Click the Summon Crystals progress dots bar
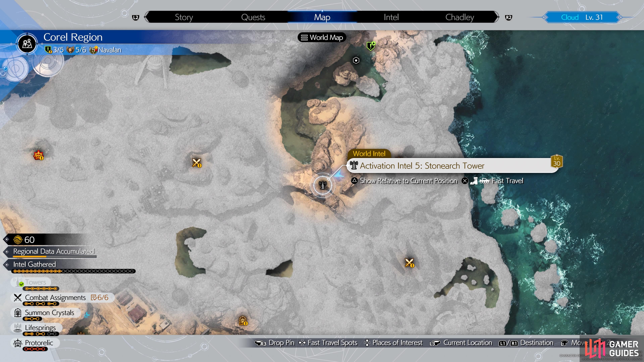The image size is (644, 362). (x=32, y=319)
